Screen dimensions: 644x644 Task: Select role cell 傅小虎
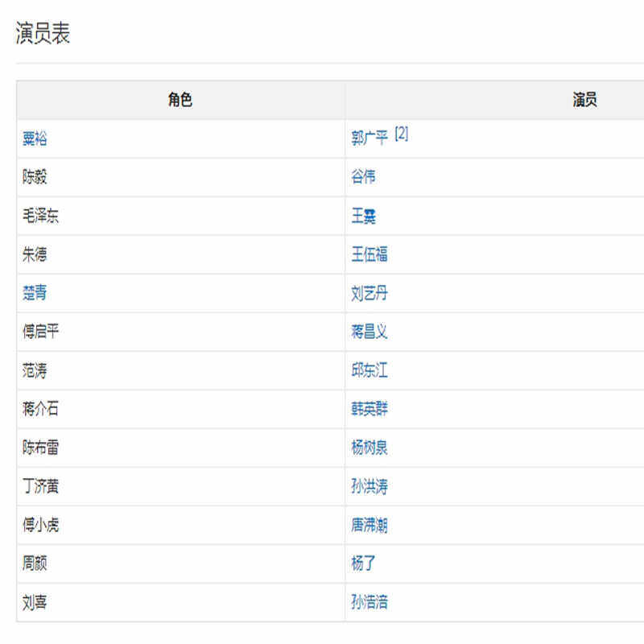[x=180, y=525]
